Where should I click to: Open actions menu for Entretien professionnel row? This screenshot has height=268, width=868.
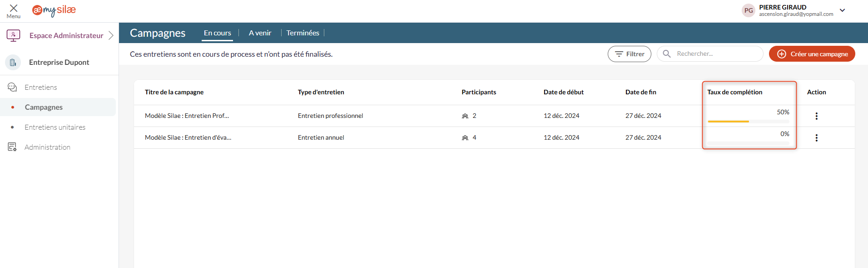(x=817, y=116)
